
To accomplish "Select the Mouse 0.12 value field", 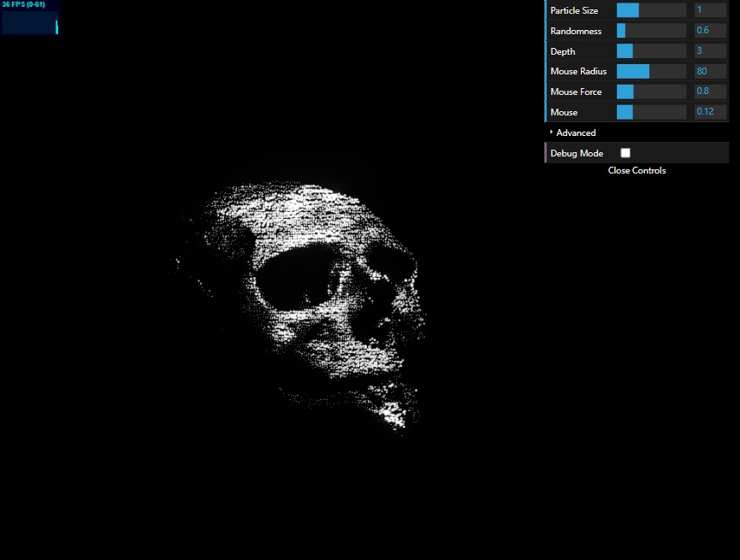I will point(710,112).
